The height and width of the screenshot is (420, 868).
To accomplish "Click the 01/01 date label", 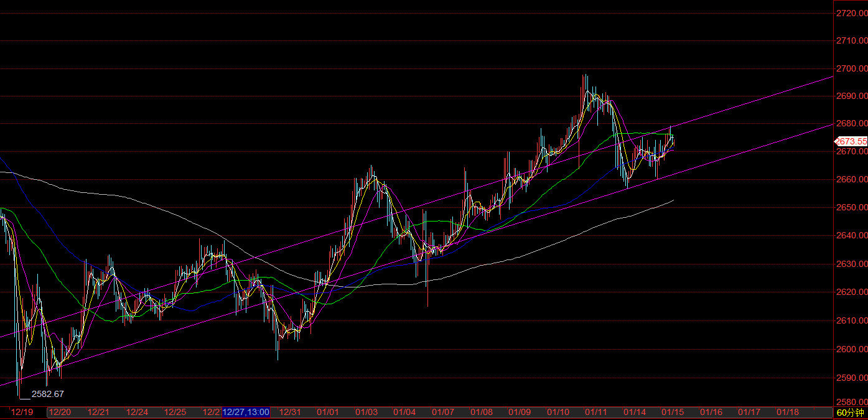I will point(328,412).
